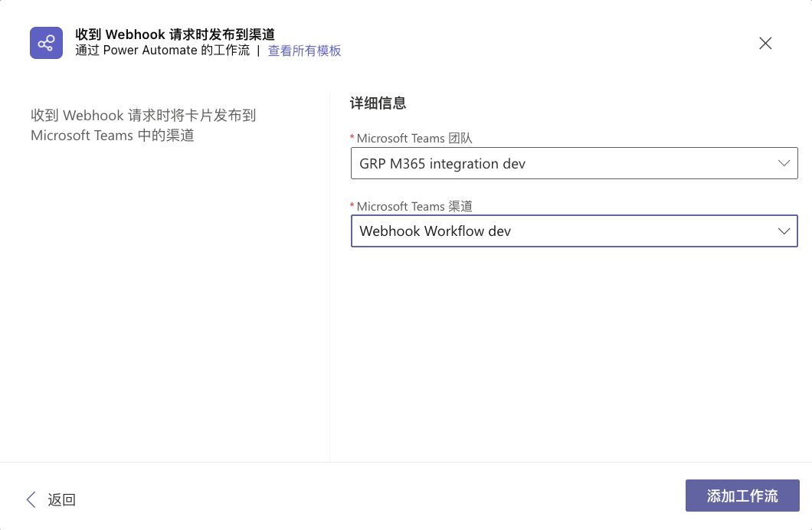Image resolution: width=812 pixels, height=530 pixels.
Task: Click the separator bar before 查看所有模板
Action: point(258,51)
